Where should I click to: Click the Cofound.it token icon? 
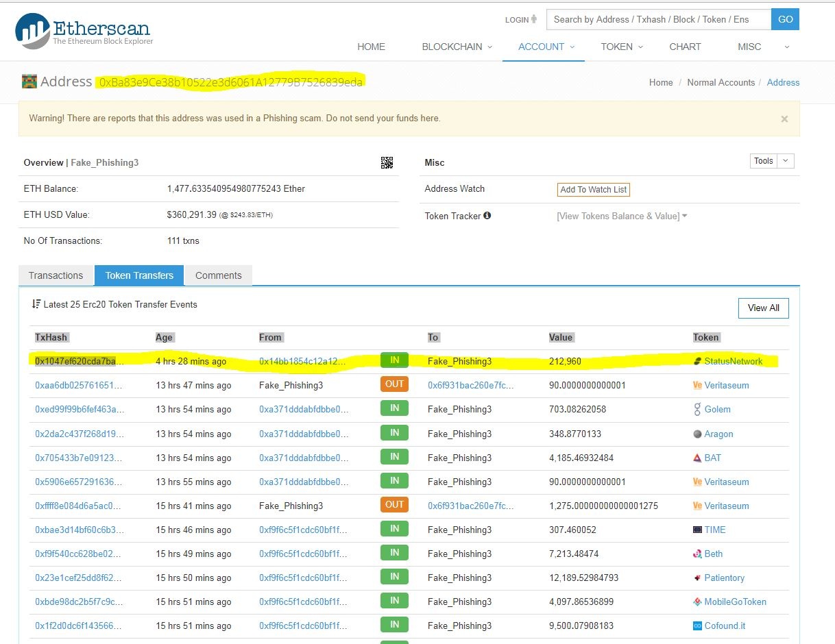pyautogui.click(x=698, y=626)
